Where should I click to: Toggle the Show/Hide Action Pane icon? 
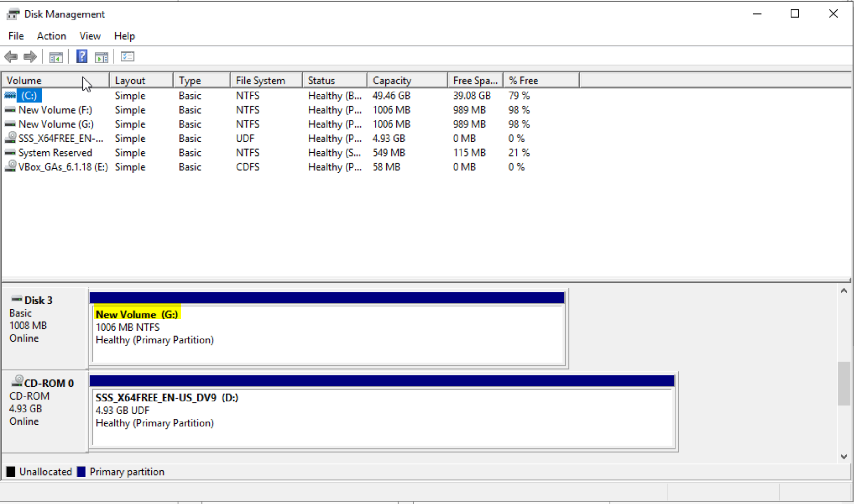[101, 57]
